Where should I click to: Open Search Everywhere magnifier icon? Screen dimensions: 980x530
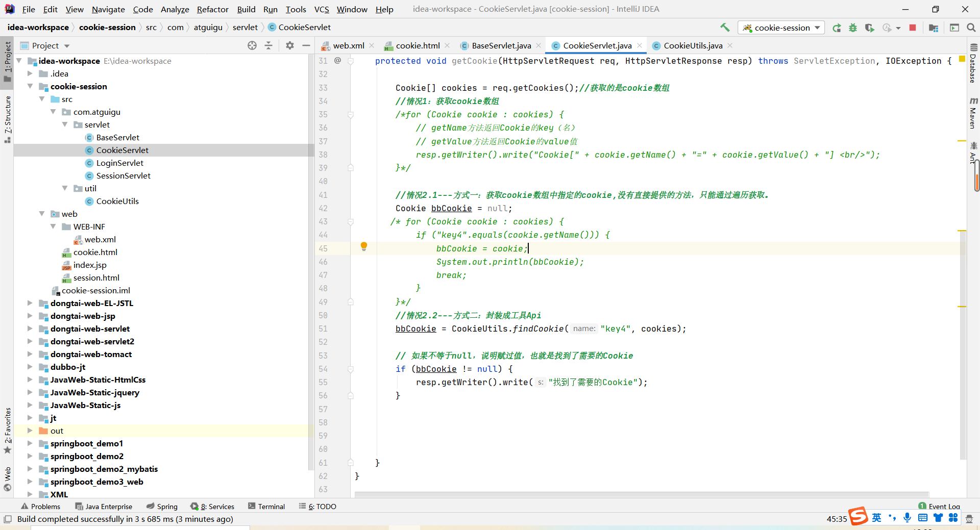click(971, 28)
